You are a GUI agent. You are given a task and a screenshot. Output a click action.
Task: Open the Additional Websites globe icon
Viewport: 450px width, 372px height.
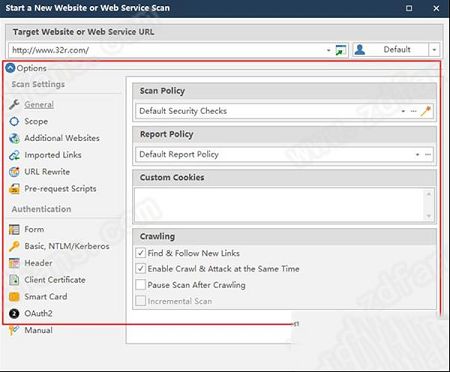pyautogui.click(x=14, y=138)
